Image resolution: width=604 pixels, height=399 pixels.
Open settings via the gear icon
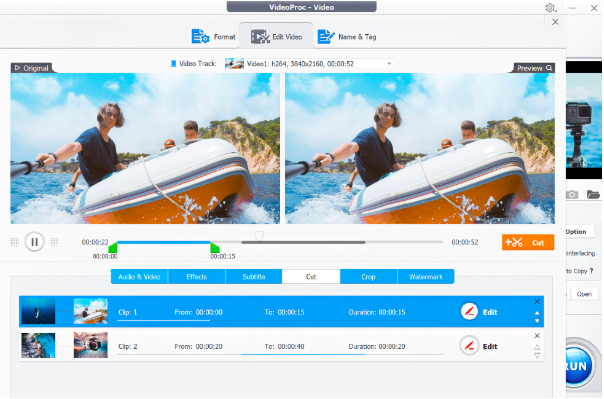tap(550, 8)
